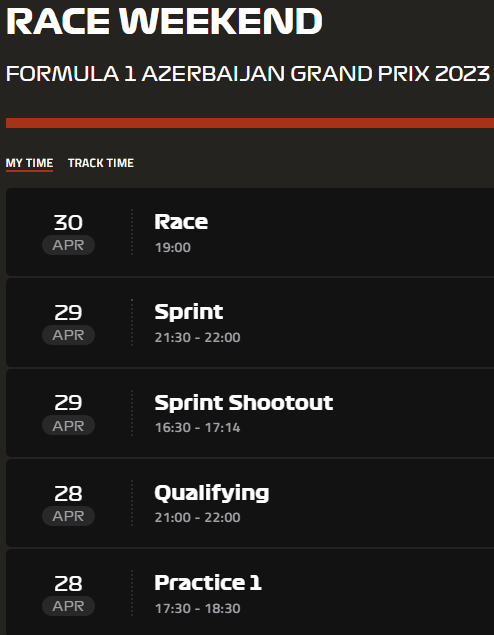Click the Race start time 19:00
This screenshot has width=494, height=635.
173,247
